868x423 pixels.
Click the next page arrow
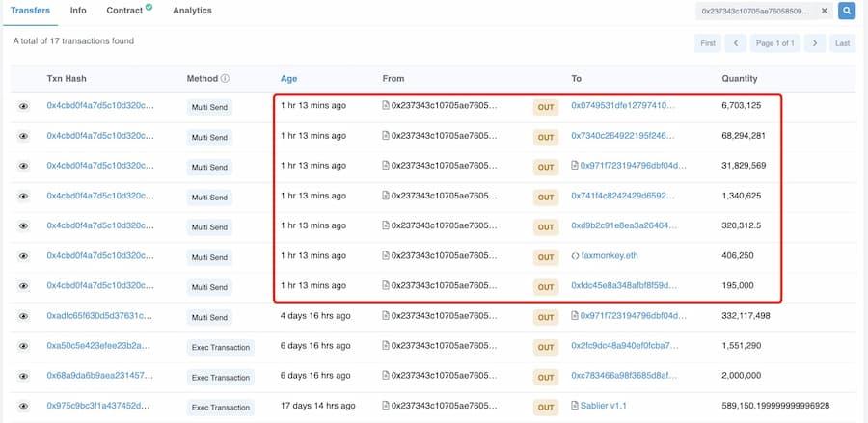pyautogui.click(x=815, y=43)
